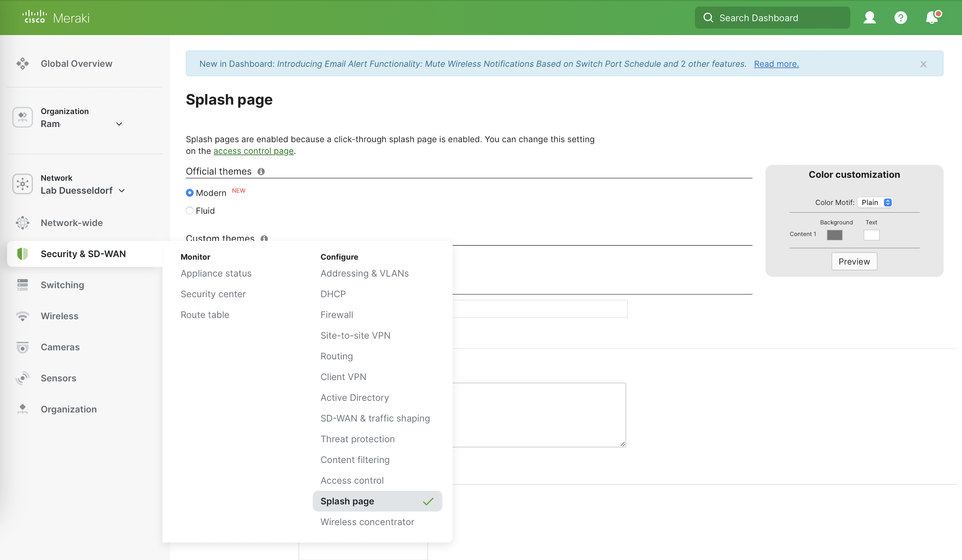Open the Color Motif Plain dropdown

pos(875,202)
